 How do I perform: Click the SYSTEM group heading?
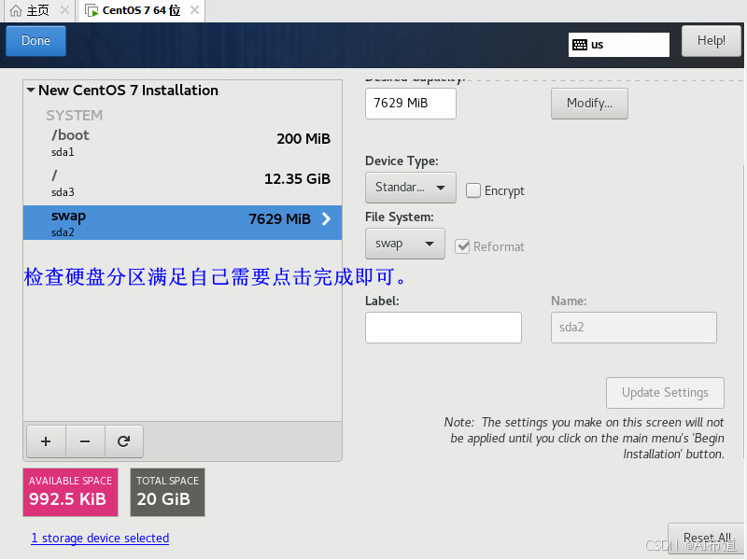click(x=75, y=116)
